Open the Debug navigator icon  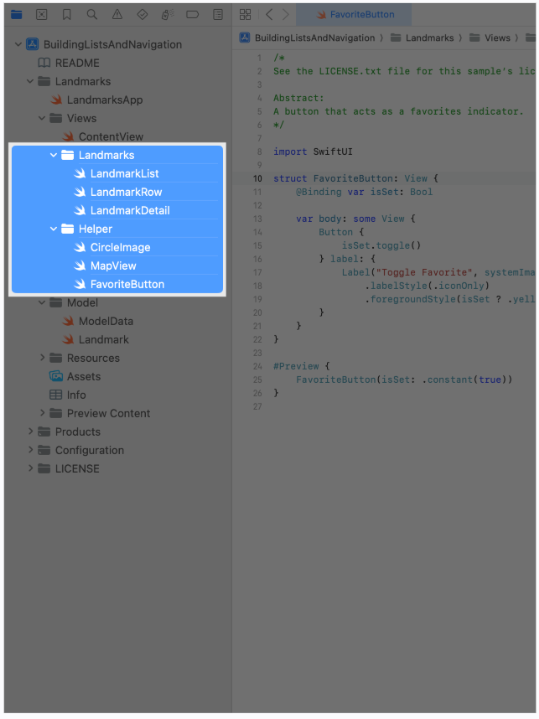167,15
